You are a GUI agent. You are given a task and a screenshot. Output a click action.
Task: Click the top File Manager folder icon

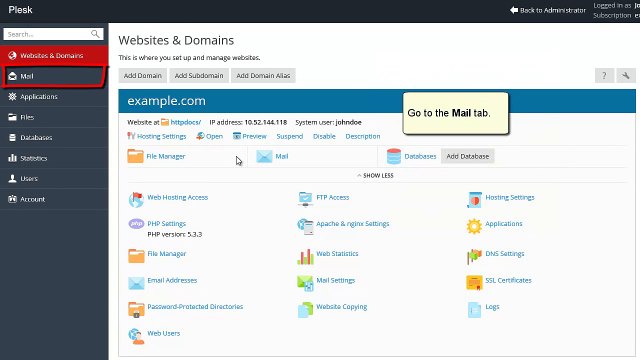click(135, 156)
